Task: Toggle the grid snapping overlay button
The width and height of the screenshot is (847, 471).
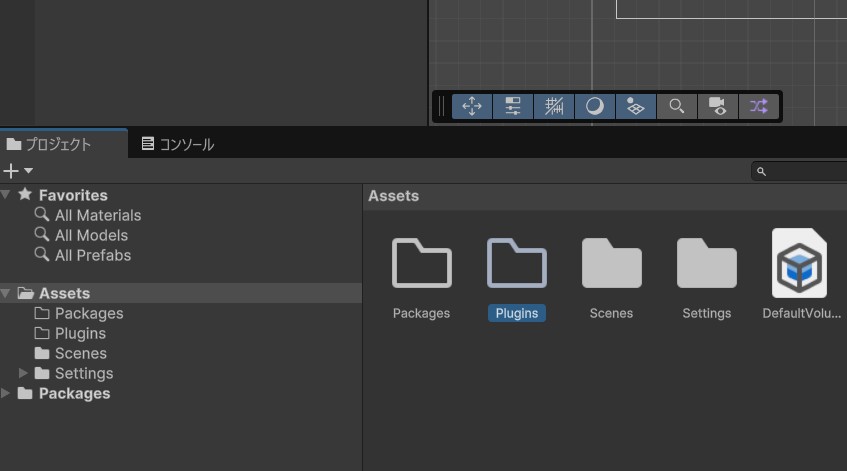Action: [554, 106]
